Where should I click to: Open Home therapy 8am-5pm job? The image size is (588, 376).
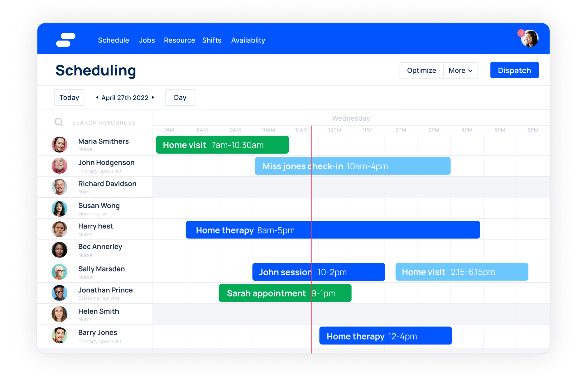(x=333, y=230)
